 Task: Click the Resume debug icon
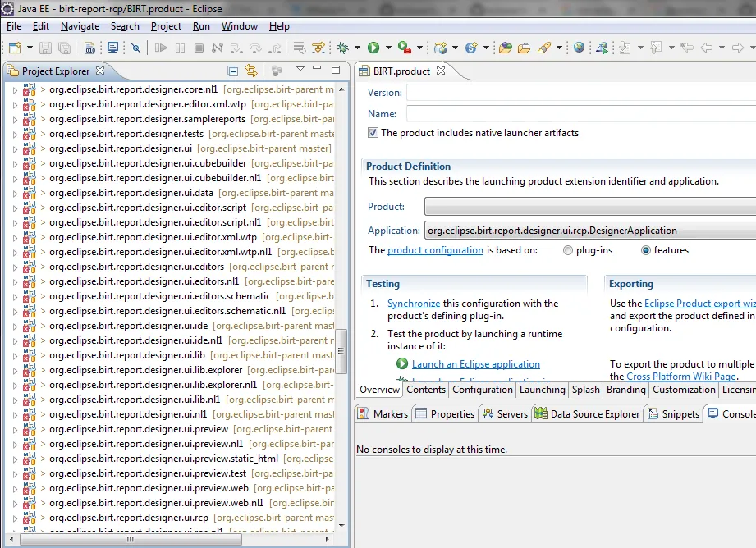tap(161, 48)
